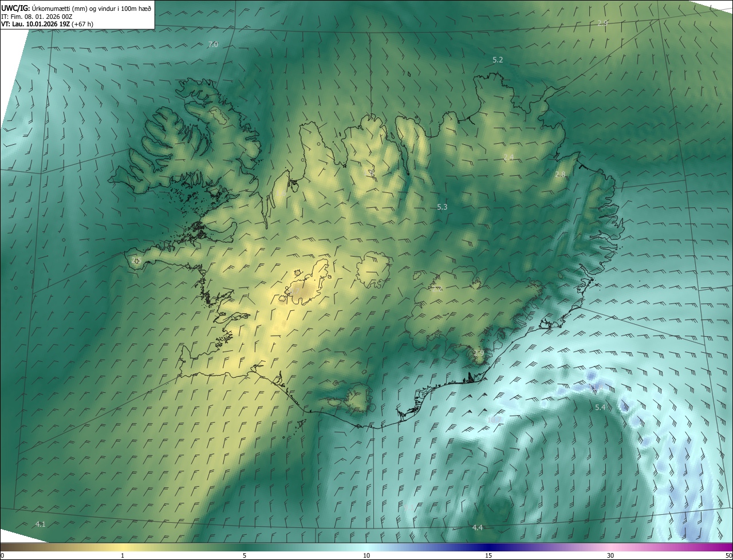Select the 2.3 value by the southeast glacier

[479, 354]
